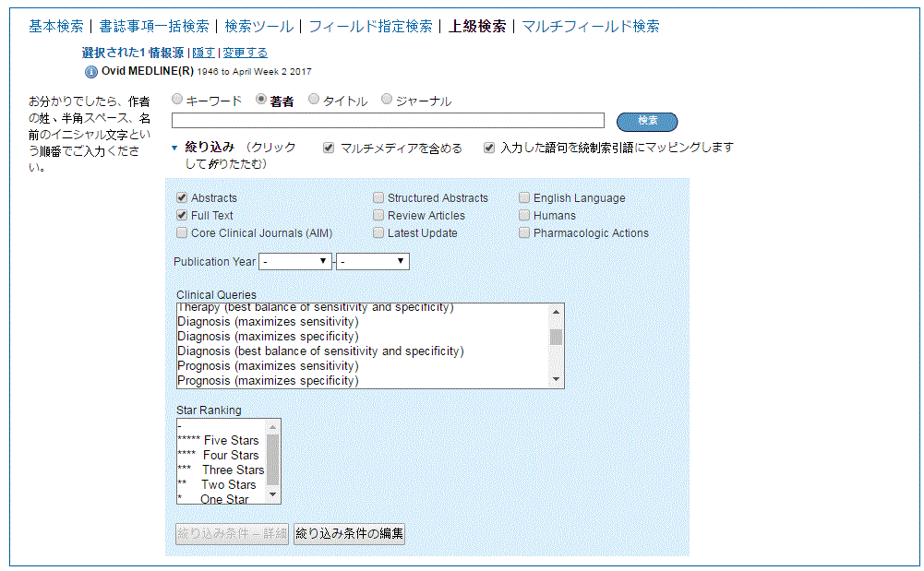Select the 著者 radio button

[261, 100]
